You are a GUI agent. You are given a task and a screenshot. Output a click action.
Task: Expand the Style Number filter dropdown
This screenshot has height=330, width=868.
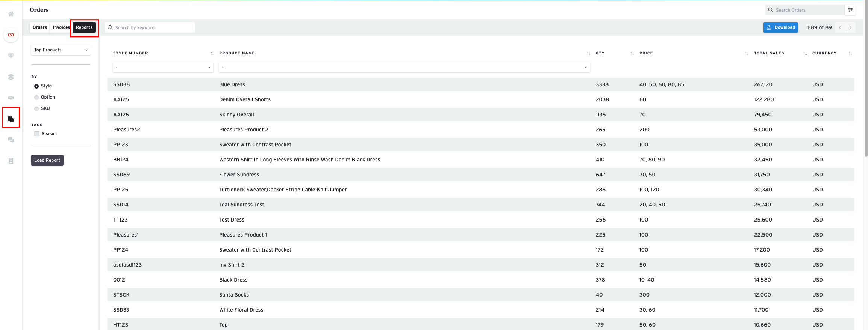(x=163, y=67)
